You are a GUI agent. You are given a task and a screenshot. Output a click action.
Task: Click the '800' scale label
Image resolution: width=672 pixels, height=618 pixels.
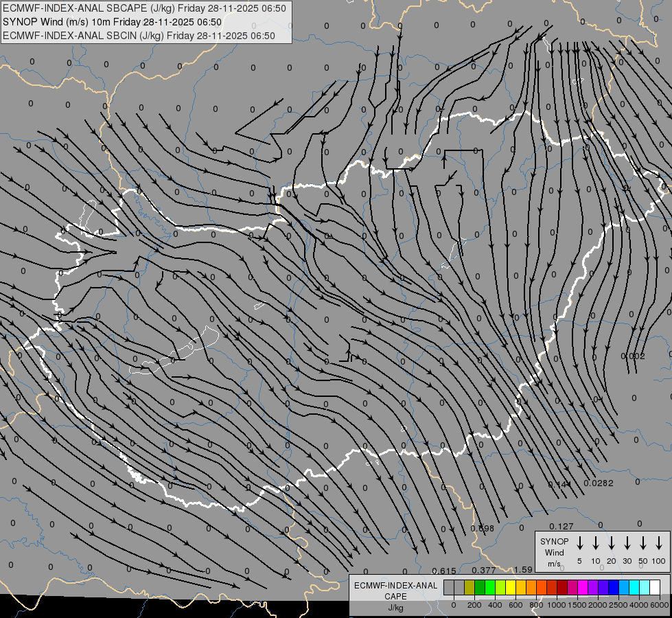click(536, 605)
